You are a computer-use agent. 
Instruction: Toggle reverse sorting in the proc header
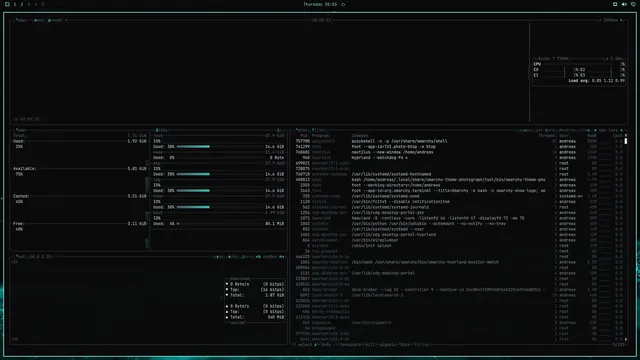click(568, 130)
